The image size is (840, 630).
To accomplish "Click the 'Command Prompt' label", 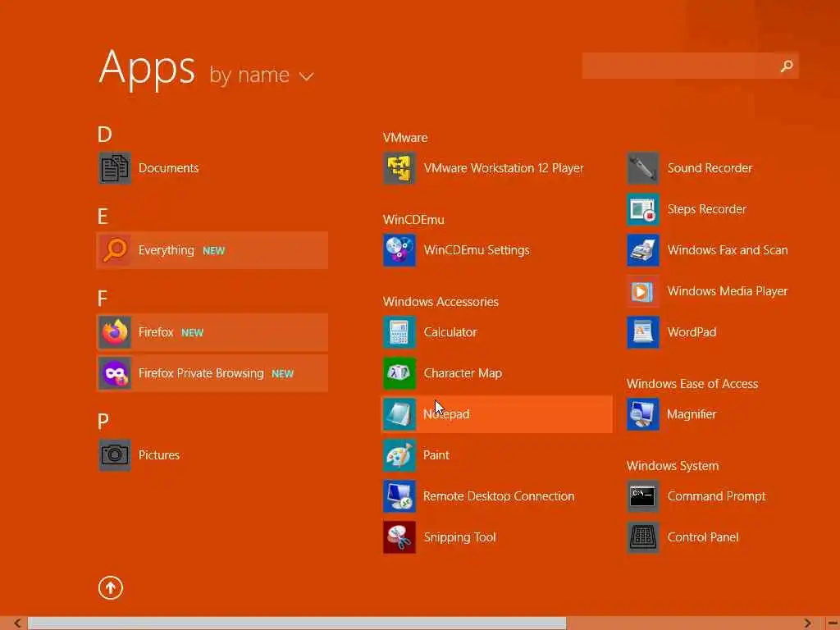I will tap(715, 496).
